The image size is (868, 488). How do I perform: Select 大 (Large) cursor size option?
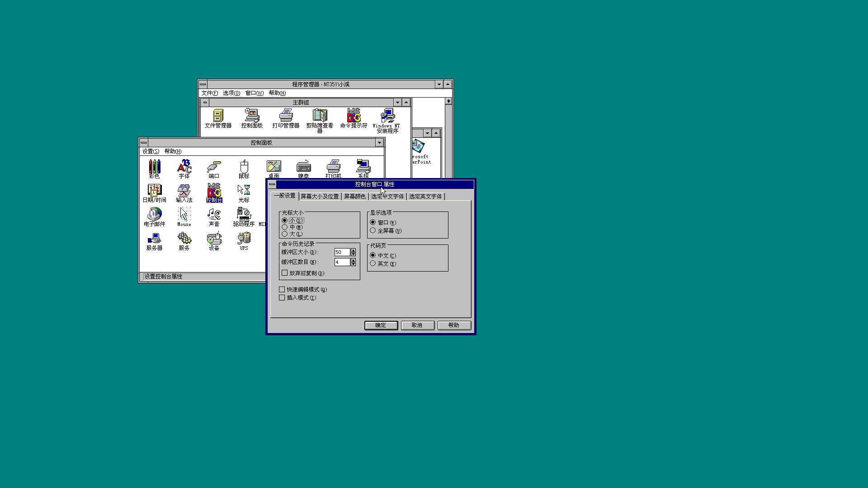285,234
